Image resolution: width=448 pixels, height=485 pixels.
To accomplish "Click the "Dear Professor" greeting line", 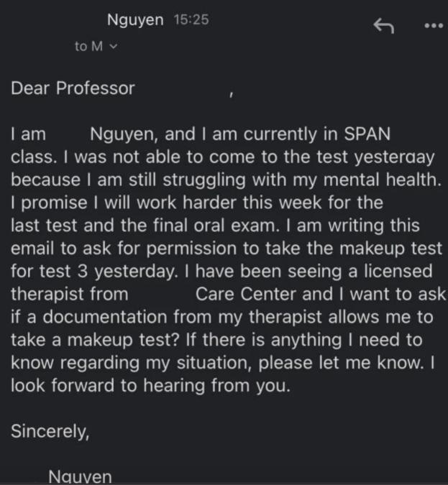I will 73,88.
